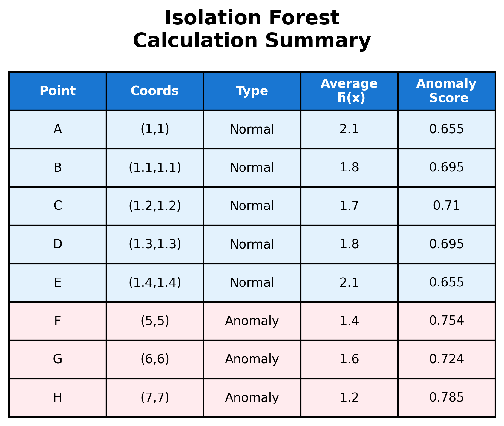The width and height of the screenshot is (504, 426).
Task: Click the Point A cell
Action: pyautogui.click(x=58, y=129)
